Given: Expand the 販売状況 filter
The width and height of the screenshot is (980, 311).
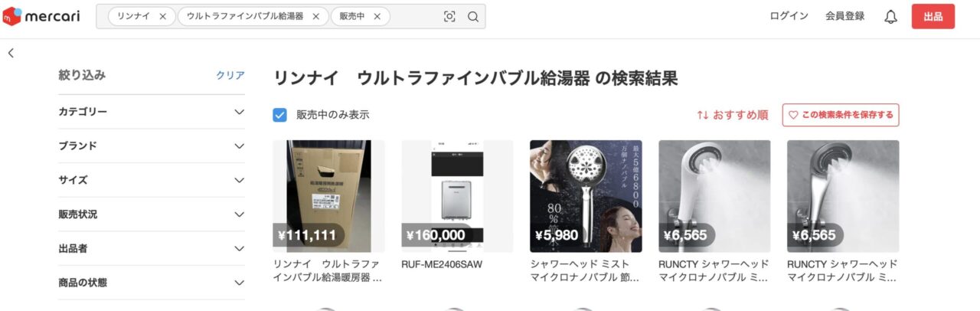Looking at the screenshot, I should pyautogui.click(x=152, y=214).
